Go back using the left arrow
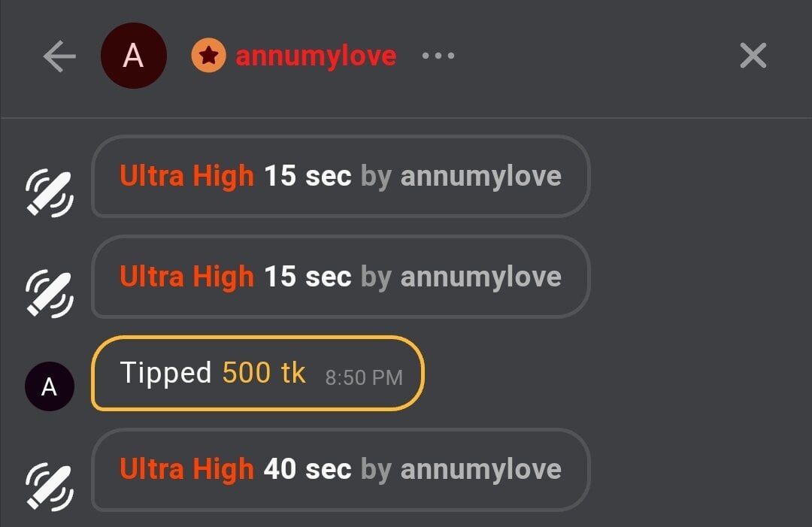This screenshot has width=812, height=527. click(x=59, y=56)
